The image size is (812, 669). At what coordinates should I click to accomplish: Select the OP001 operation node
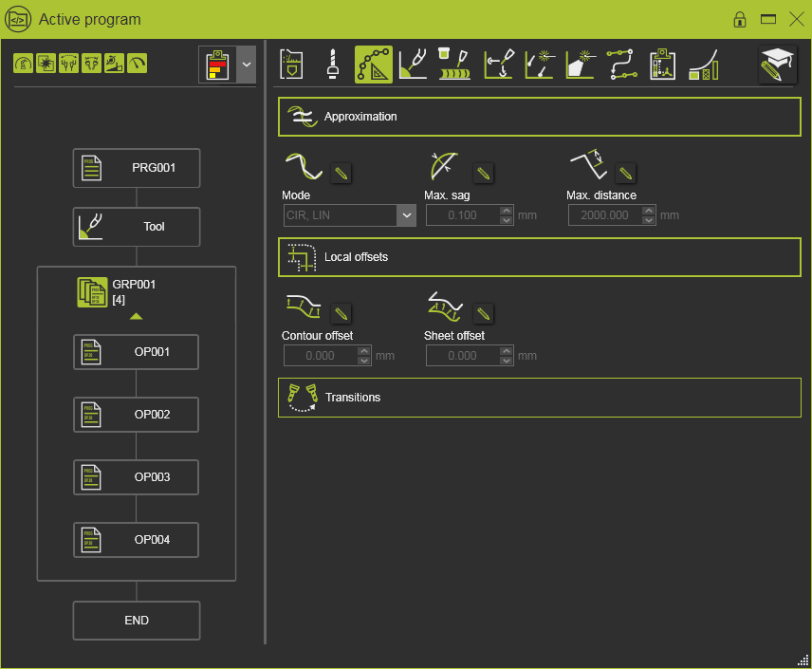tap(137, 352)
